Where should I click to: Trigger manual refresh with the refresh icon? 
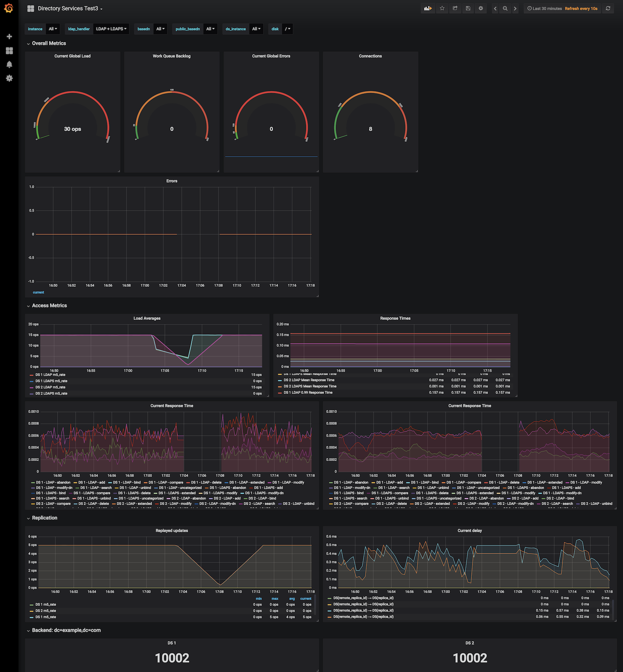[607, 8]
